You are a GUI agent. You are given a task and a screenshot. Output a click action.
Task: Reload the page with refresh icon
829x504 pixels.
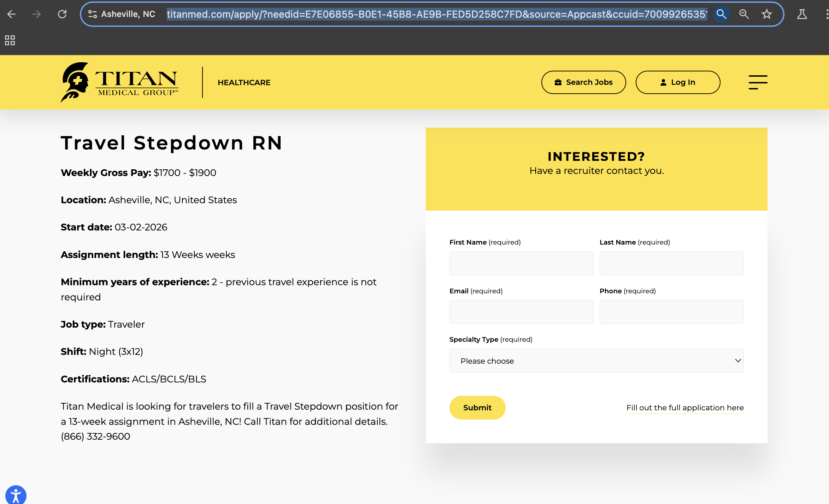[62, 14]
